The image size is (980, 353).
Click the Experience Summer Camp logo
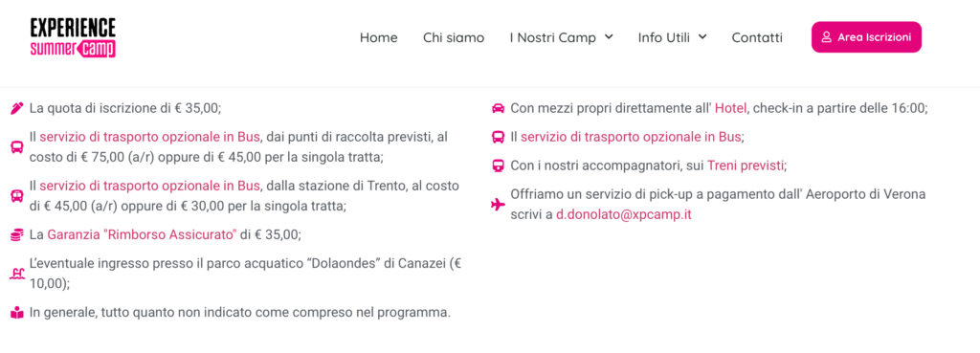73,37
